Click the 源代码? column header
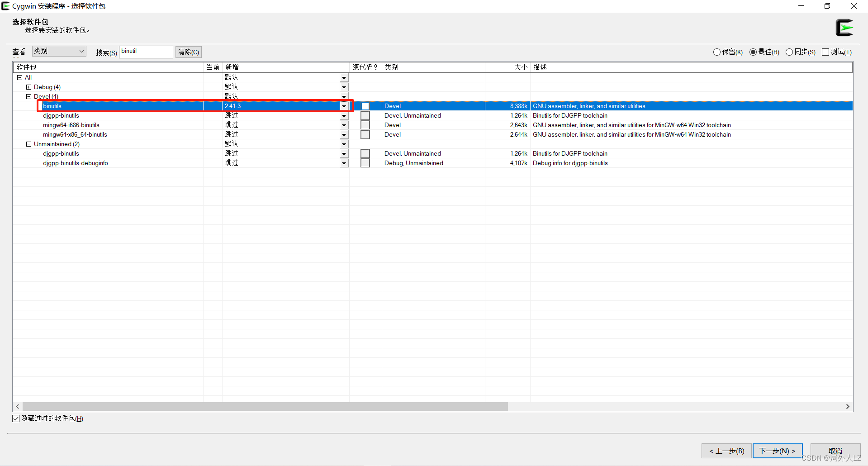The height and width of the screenshot is (466, 868). click(365, 67)
